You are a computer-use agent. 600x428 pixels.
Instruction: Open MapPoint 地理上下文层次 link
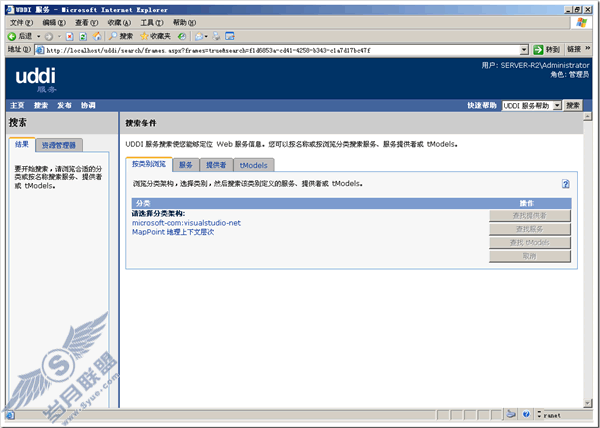[x=173, y=232]
